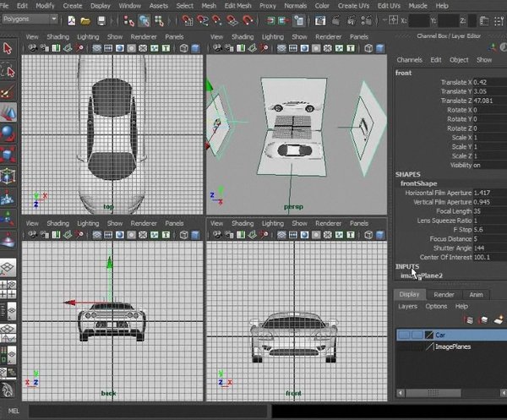The height and width of the screenshot is (420, 507).
Task: Open the Edit Mesh menu
Action: (237, 6)
